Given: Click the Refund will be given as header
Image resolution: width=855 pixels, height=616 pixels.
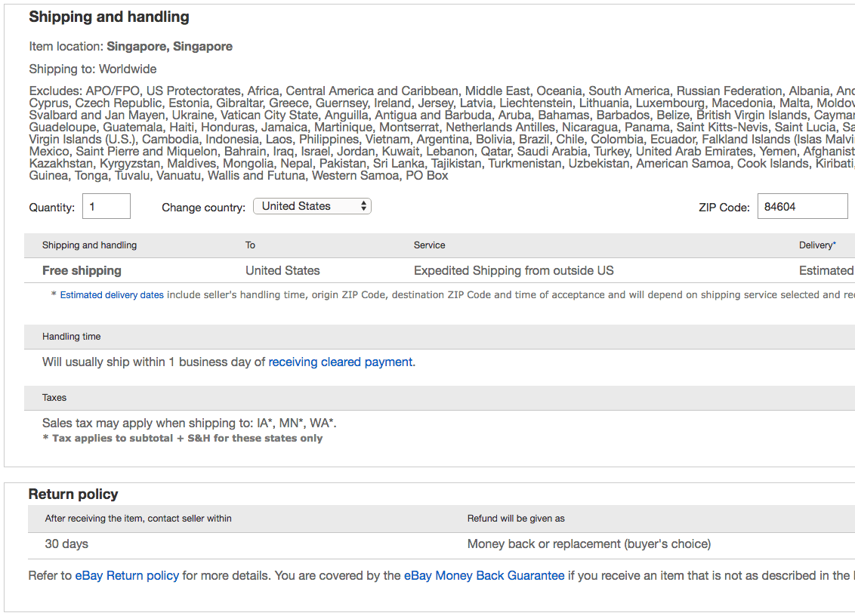Looking at the screenshot, I should 516,519.
